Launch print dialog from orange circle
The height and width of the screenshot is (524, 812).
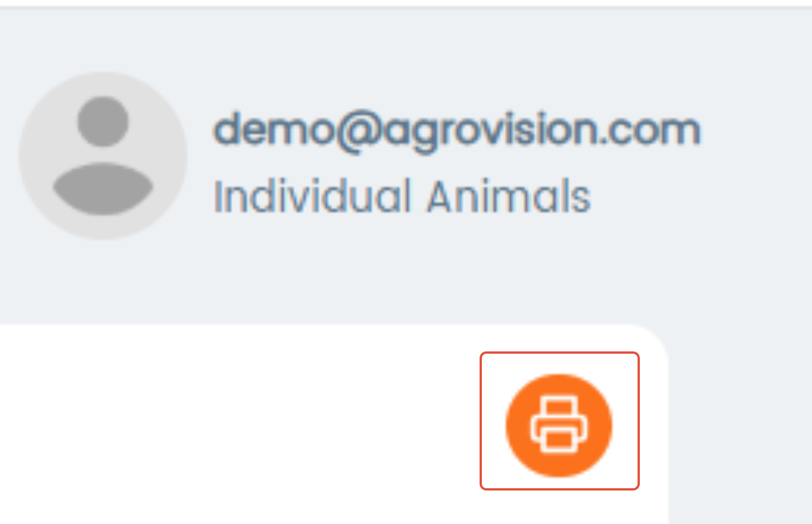click(x=559, y=425)
